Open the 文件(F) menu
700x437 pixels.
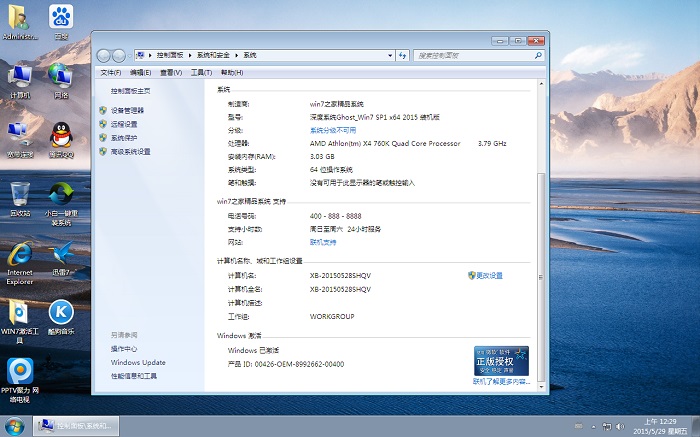(x=111, y=72)
